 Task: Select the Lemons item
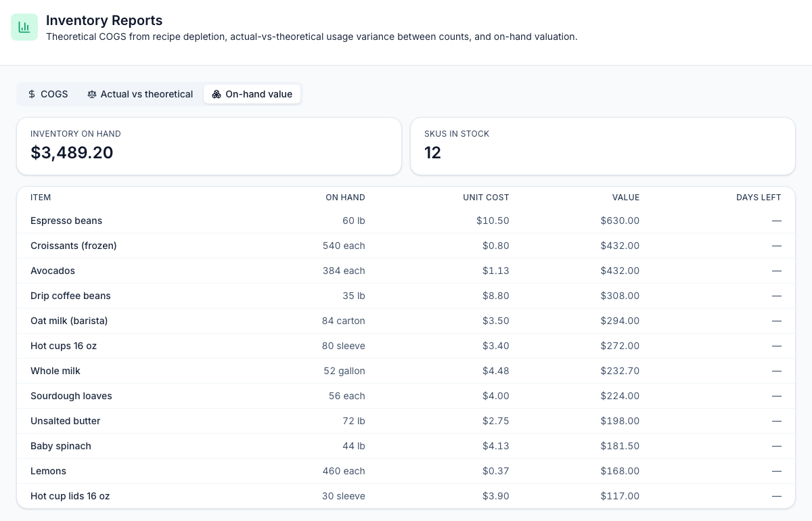[48, 471]
